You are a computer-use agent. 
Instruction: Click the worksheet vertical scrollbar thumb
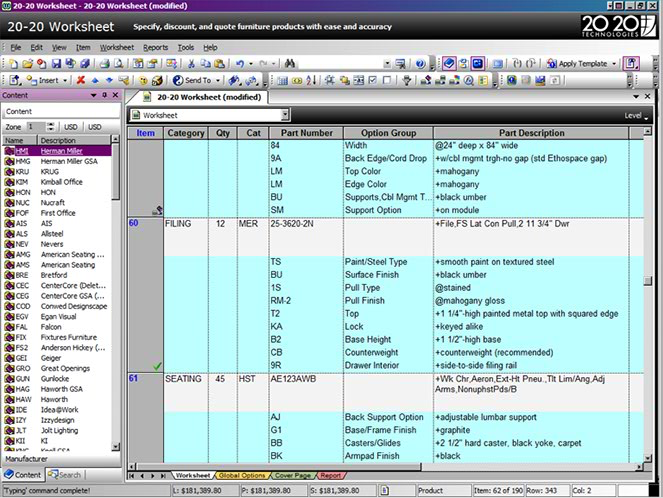(x=647, y=281)
